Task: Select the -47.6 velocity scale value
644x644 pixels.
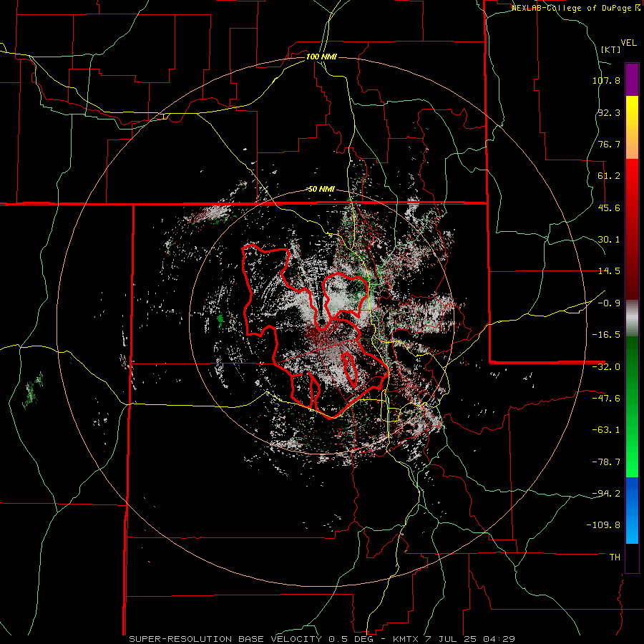Action: tap(606, 399)
